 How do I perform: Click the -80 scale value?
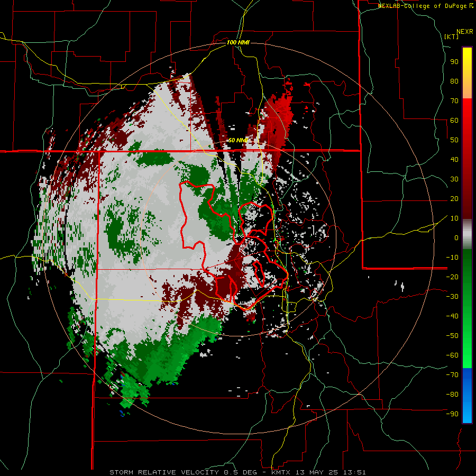[452, 395]
